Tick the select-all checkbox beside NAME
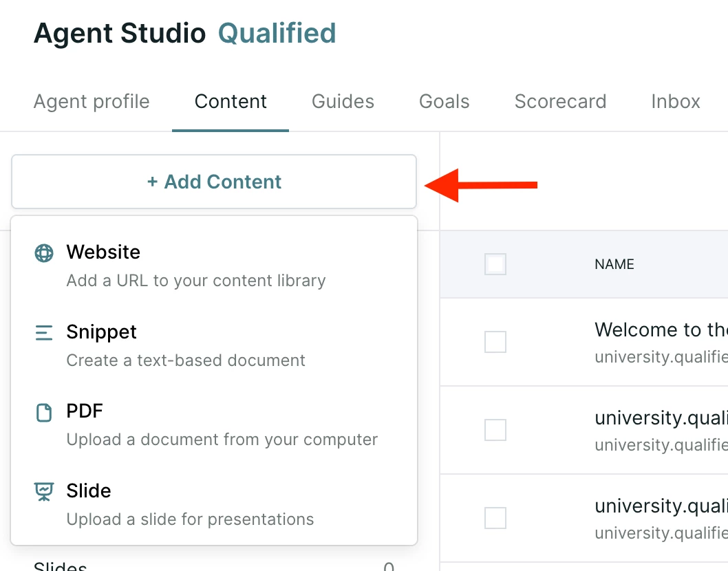This screenshot has height=571, width=728. pos(495,264)
